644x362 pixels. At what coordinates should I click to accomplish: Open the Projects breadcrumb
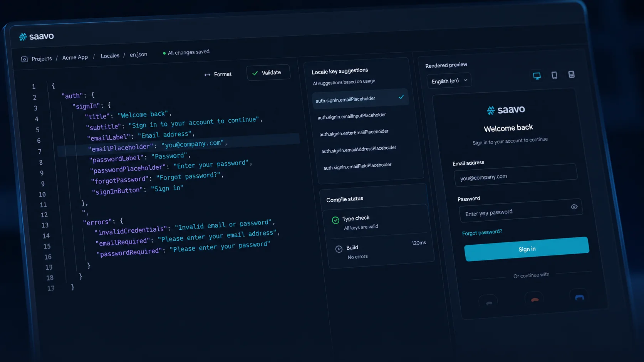click(x=42, y=58)
